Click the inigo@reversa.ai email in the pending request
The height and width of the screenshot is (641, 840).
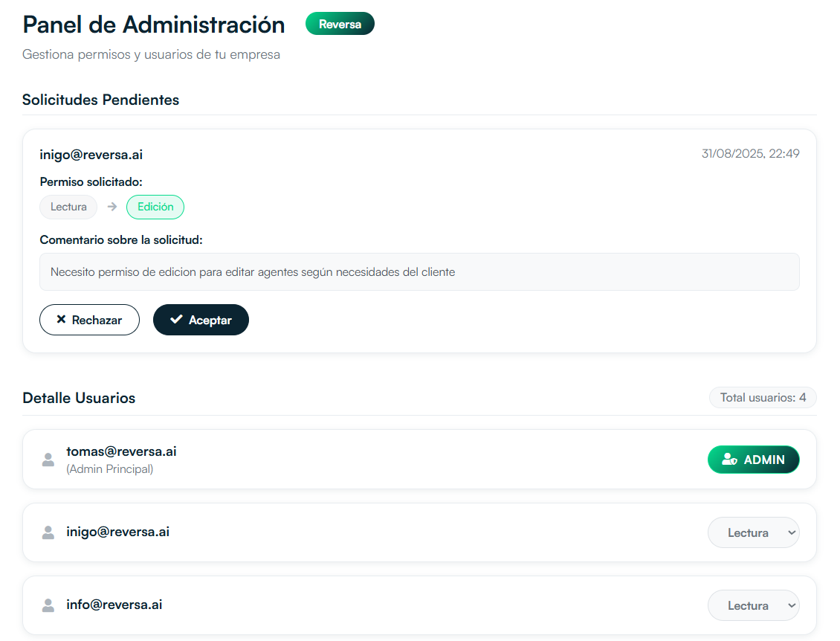[91, 155]
